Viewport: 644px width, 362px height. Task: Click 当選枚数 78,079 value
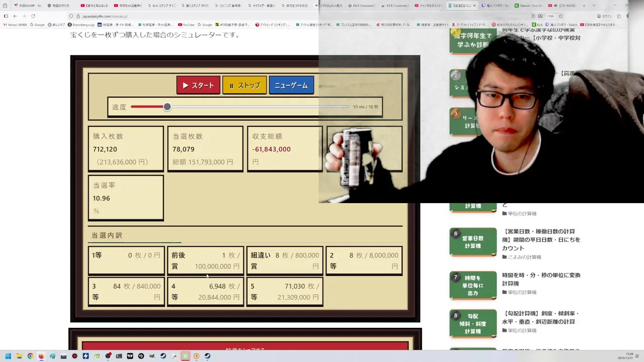(184, 149)
